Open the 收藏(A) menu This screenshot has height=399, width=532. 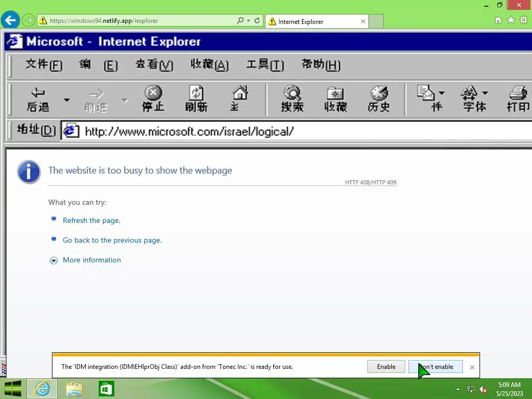pyautogui.click(x=209, y=64)
